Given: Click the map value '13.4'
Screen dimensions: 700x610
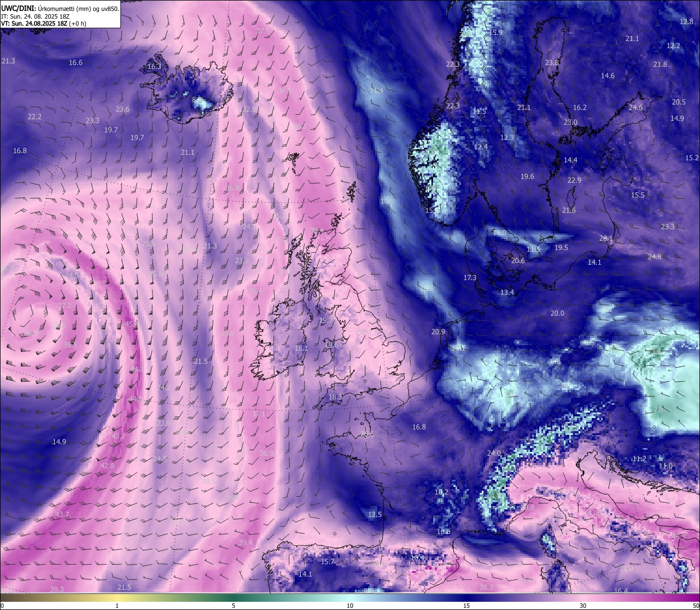Looking at the screenshot, I should pyautogui.click(x=507, y=293).
